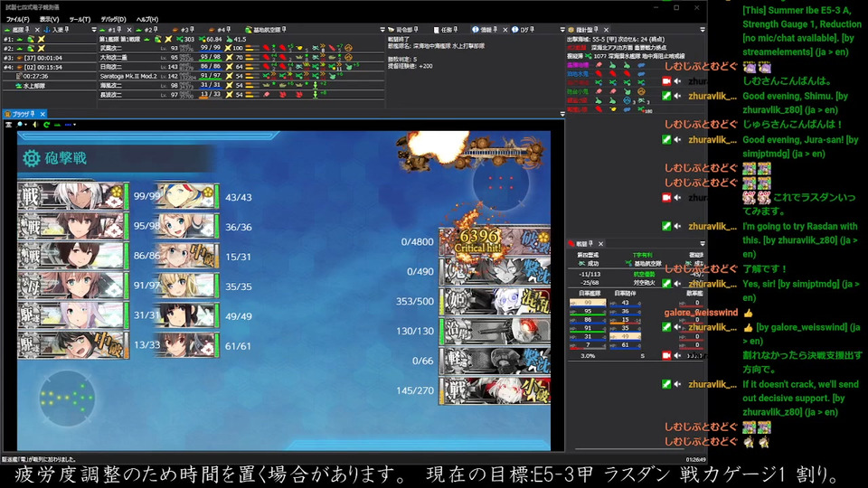Close the 戦闘 battle tab

coord(600,243)
